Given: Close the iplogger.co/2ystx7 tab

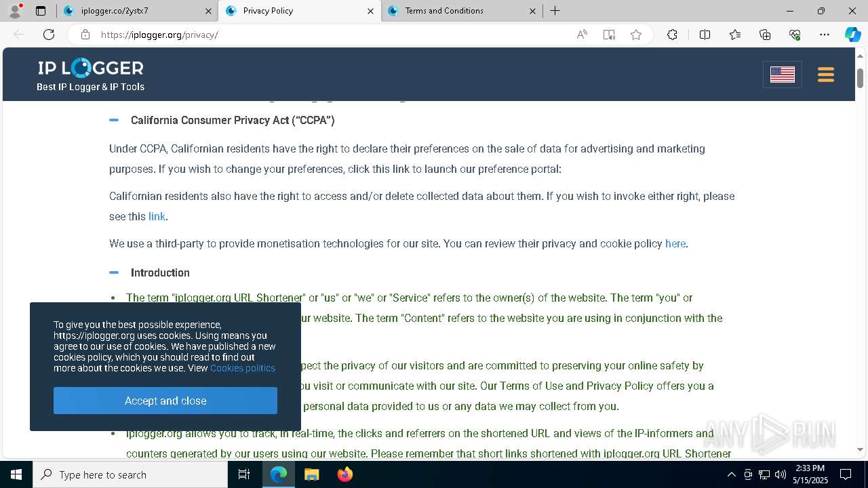Looking at the screenshot, I should 208,11.
